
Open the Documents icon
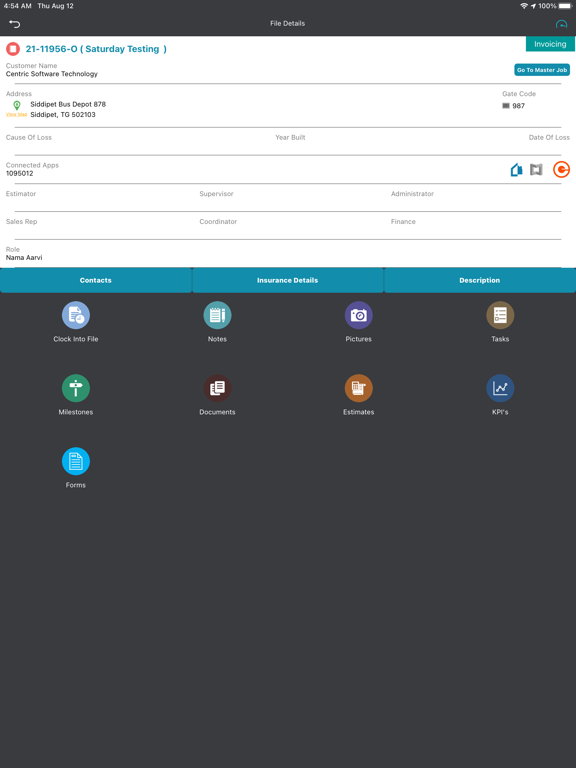pos(217,388)
